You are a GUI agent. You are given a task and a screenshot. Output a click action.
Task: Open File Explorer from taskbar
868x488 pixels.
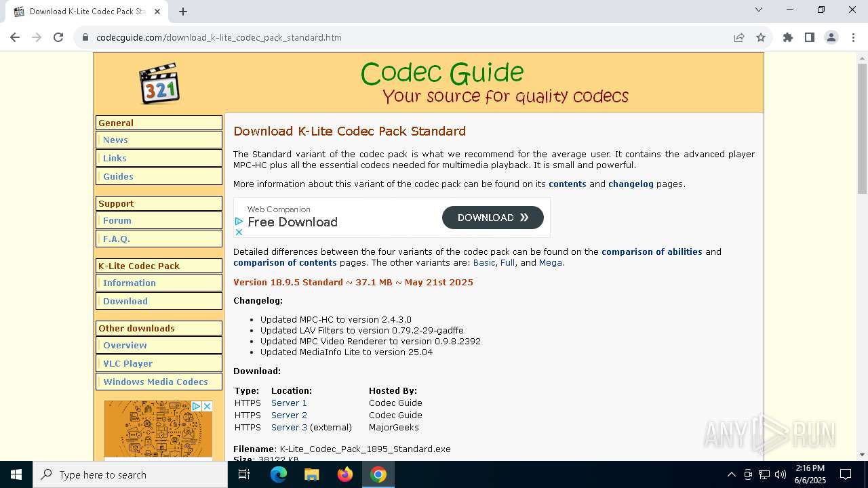[x=312, y=474]
